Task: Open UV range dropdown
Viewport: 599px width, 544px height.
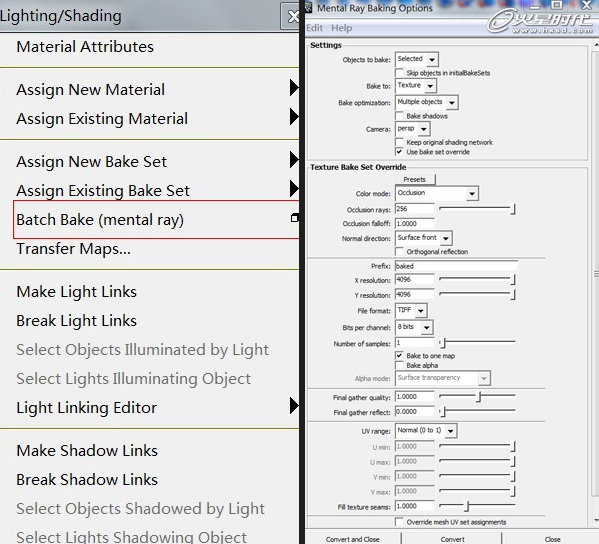Action: 426,431
